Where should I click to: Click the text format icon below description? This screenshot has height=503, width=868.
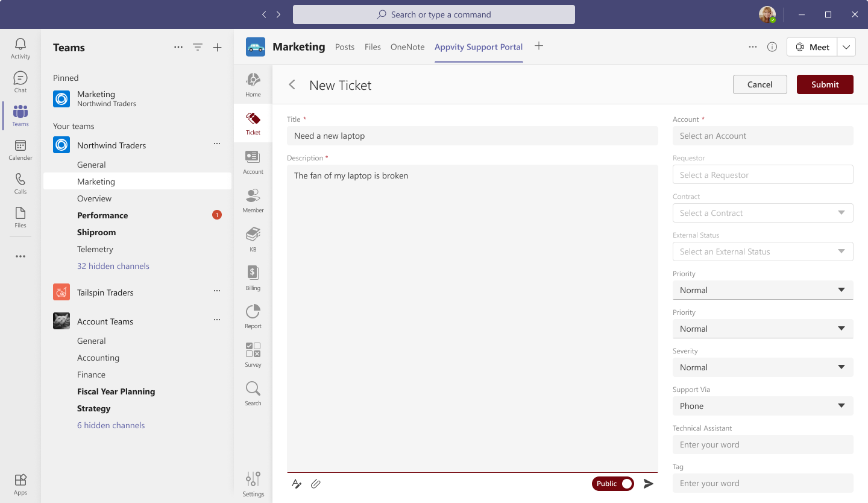point(297,484)
